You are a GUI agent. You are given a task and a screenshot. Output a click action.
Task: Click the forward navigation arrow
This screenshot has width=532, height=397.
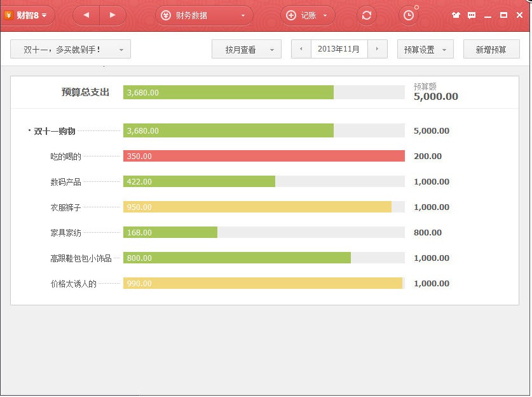[113, 15]
